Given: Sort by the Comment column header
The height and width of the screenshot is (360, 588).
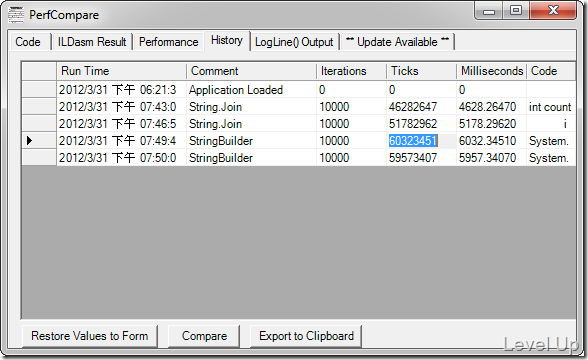Looking at the screenshot, I should point(251,71).
